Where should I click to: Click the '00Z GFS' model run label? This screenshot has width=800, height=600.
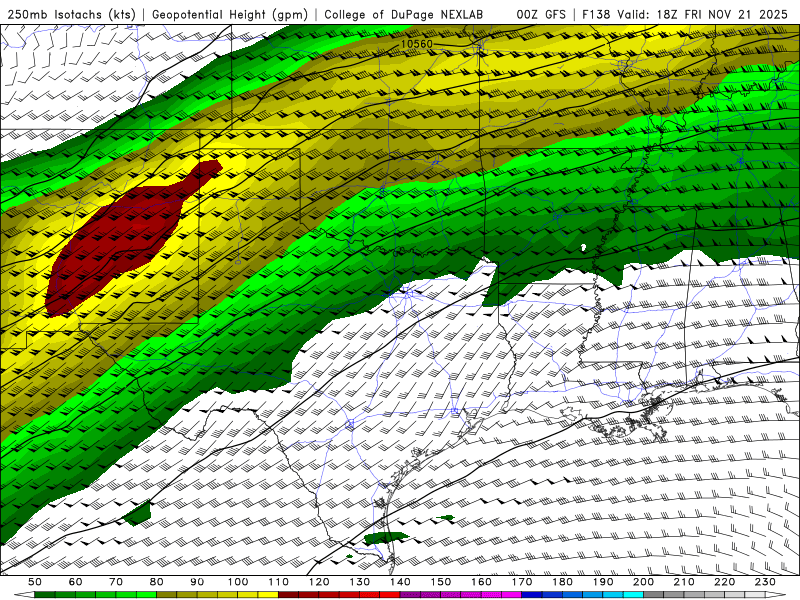(541, 14)
